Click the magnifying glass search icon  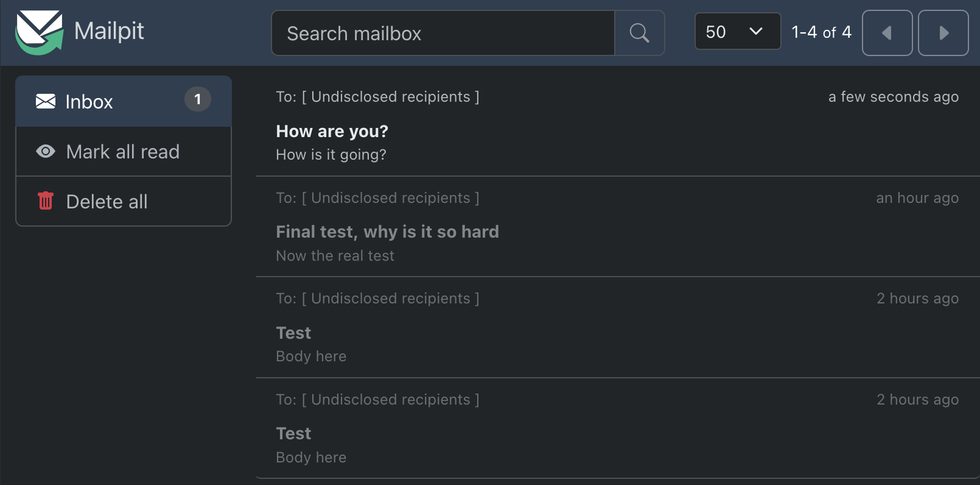pyautogui.click(x=639, y=33)
